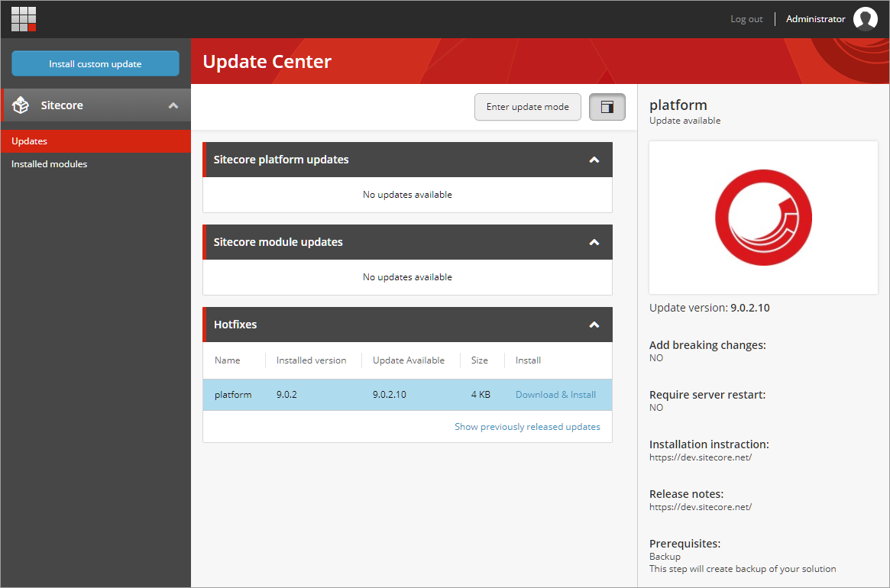The image size is (890, 588).
Task: Click the Update Available column header
Action: coord(409,360)
